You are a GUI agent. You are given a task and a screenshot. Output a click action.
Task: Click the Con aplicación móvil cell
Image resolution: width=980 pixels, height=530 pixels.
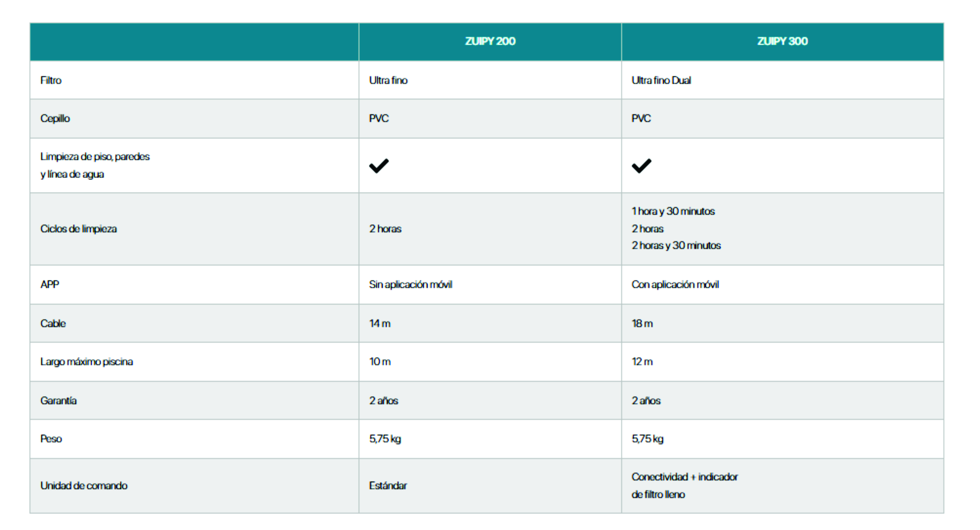click(x=675, y=284)
